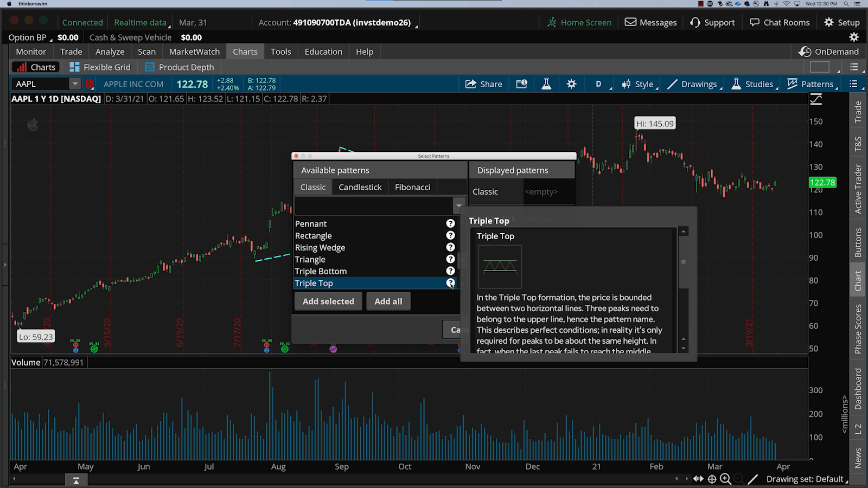Viewport: 868px width, 488px height.
Task: Open the chart settings gear
Action: 571,84
